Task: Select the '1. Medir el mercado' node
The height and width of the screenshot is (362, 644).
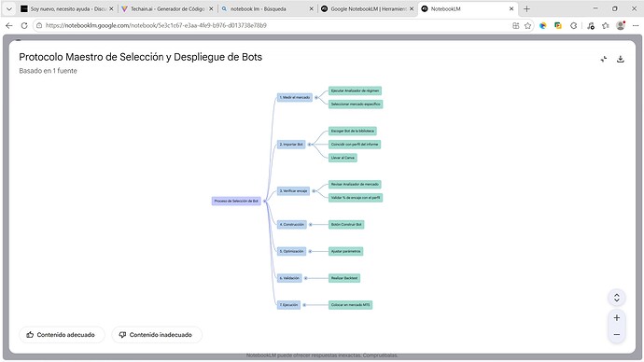Action: click(x=295, y=97)
